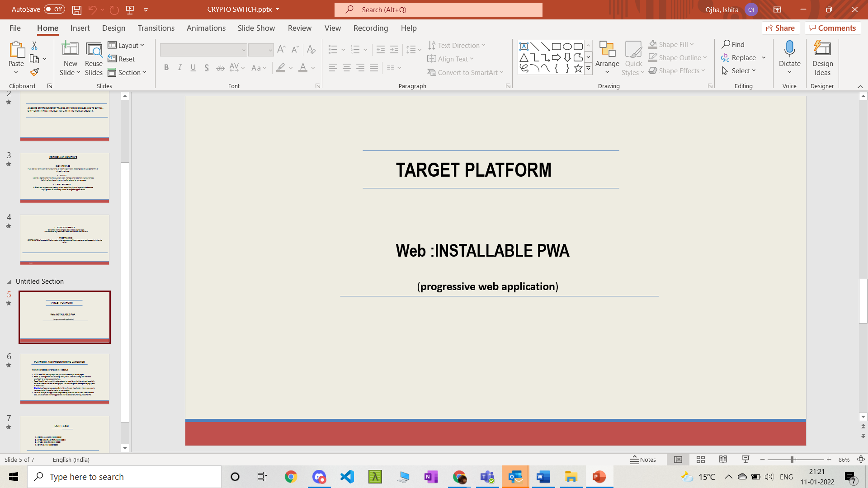Open Design Ideas pane
This screenshot has height=488, width=868.
[x=822, y=59]
